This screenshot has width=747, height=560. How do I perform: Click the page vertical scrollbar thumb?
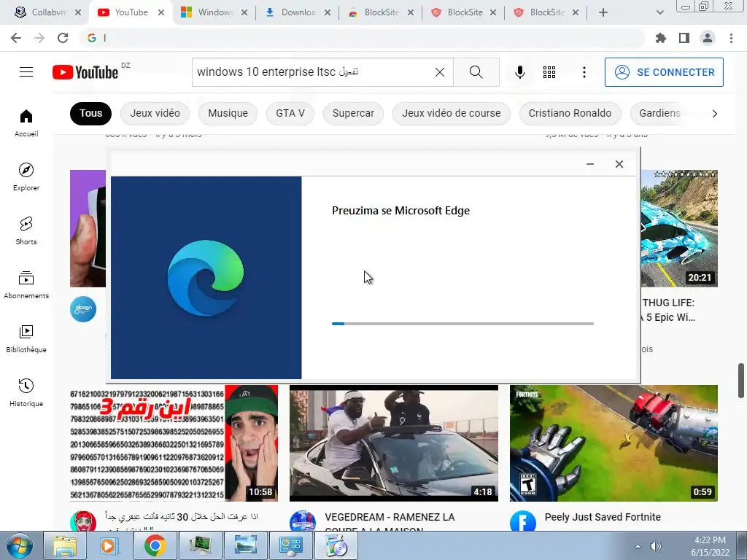click(741, 380)
